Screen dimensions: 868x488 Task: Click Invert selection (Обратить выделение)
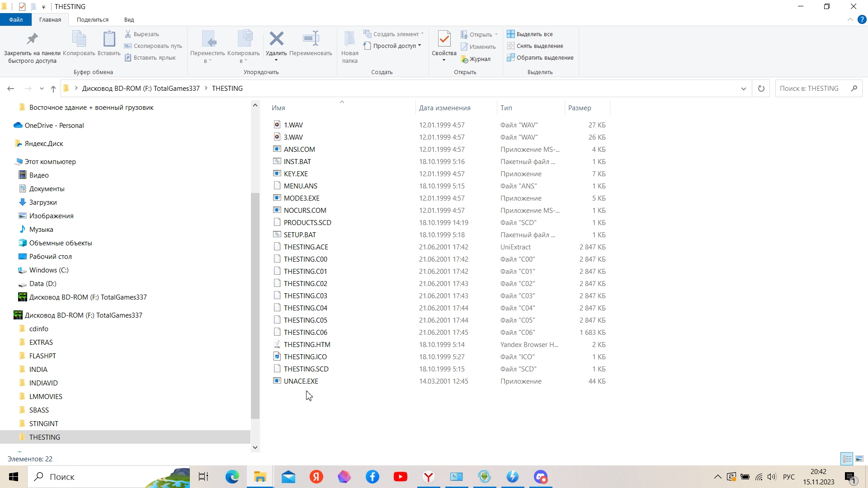coord(540,57)
